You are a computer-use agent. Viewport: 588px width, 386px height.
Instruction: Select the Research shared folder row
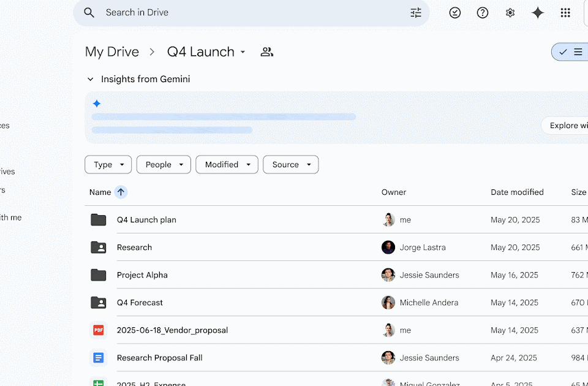tap(134, 248)
